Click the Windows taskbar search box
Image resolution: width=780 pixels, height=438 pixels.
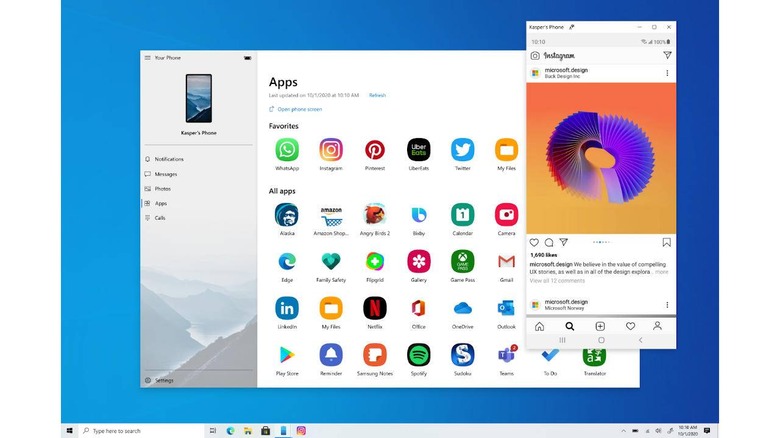pyautogui.click(x=140, y=431)
